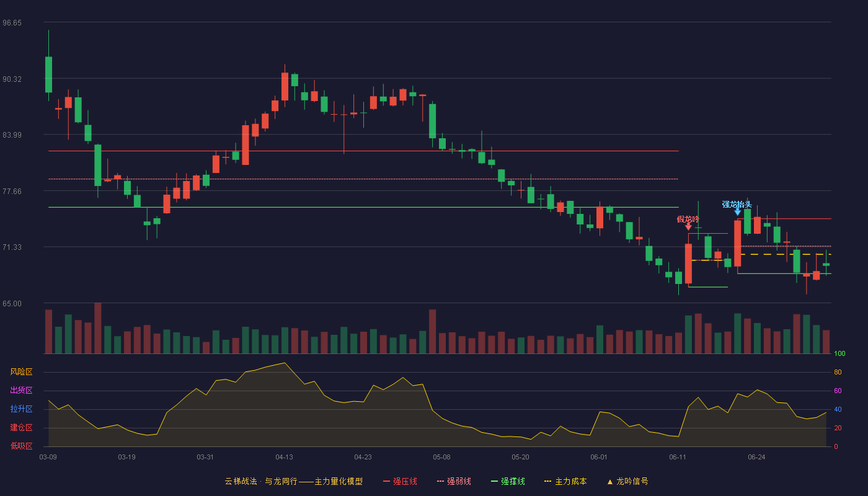Toggle the 主力成本 legend entry
The image size is (868, 496).
tap(565, 481)
